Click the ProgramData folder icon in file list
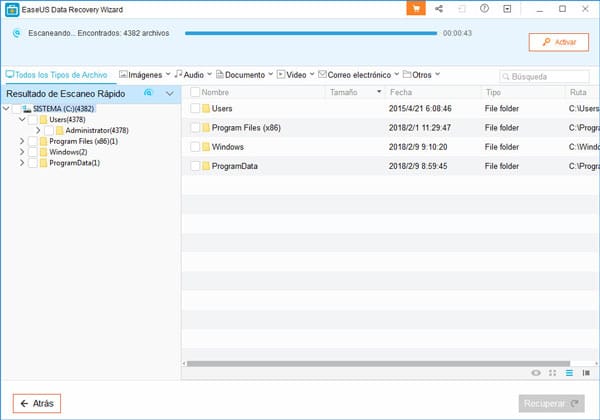This screenshot has width=600, height=420. coord(206,166)
